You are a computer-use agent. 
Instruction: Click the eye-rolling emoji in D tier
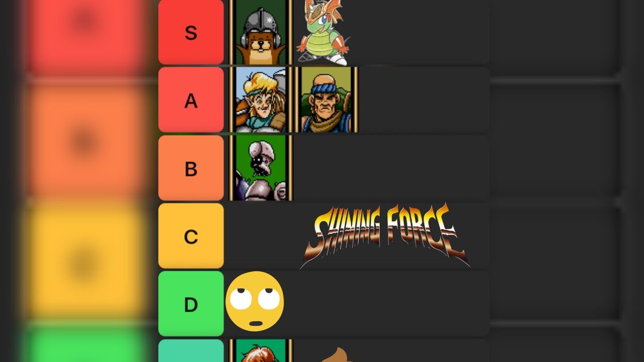click(x=255, y=302)
